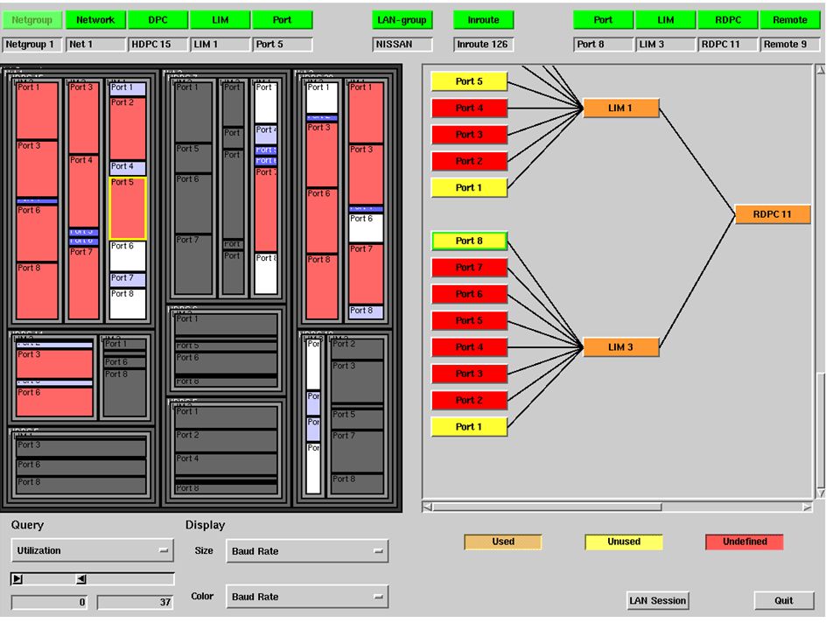The image size is (840, 630).
Task: Select the orange LIM 1 node
Action: [621, 108]
